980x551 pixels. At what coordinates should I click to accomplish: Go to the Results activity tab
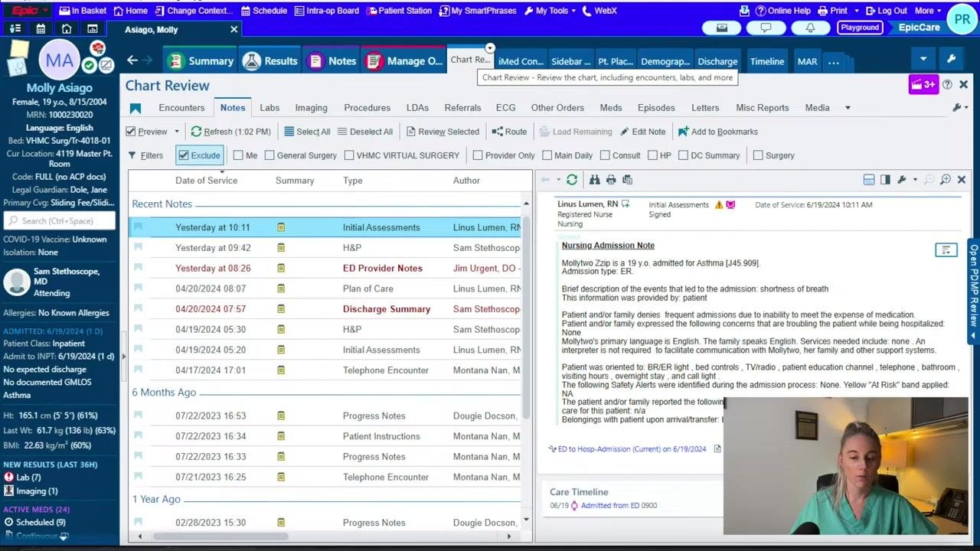[270, 61]
